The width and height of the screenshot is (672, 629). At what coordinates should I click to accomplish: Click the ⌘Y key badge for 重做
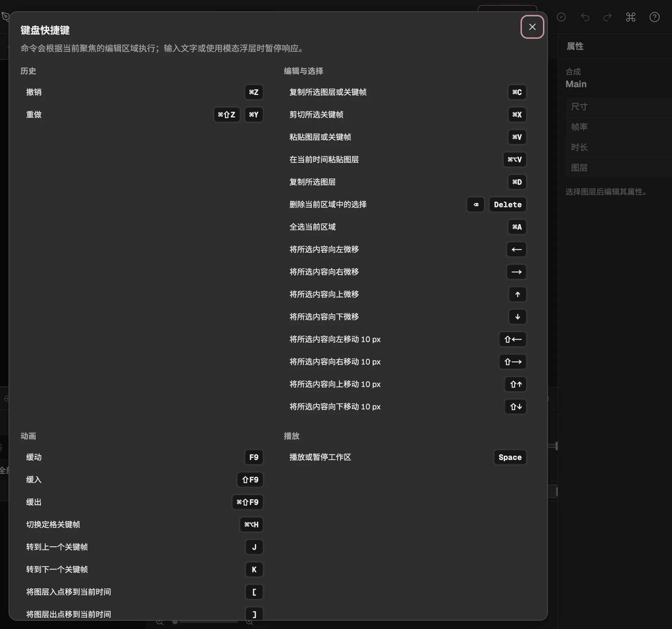coord(254,115)
